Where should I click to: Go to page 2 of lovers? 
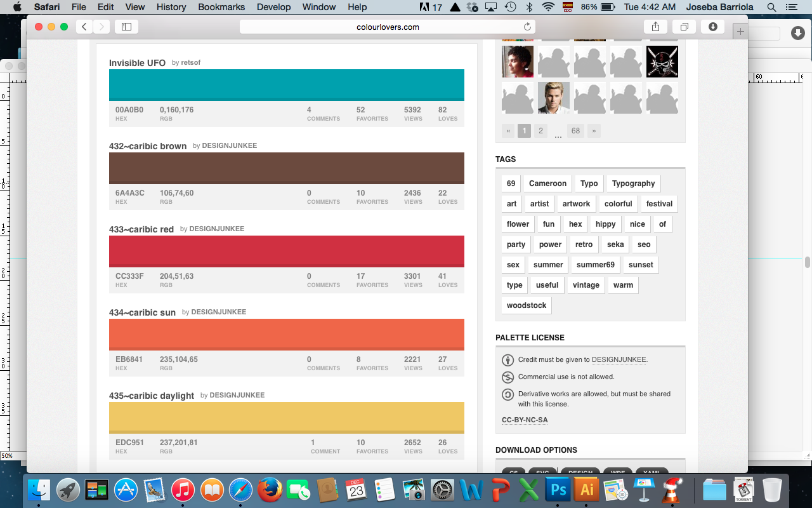[x=540, y=131]
